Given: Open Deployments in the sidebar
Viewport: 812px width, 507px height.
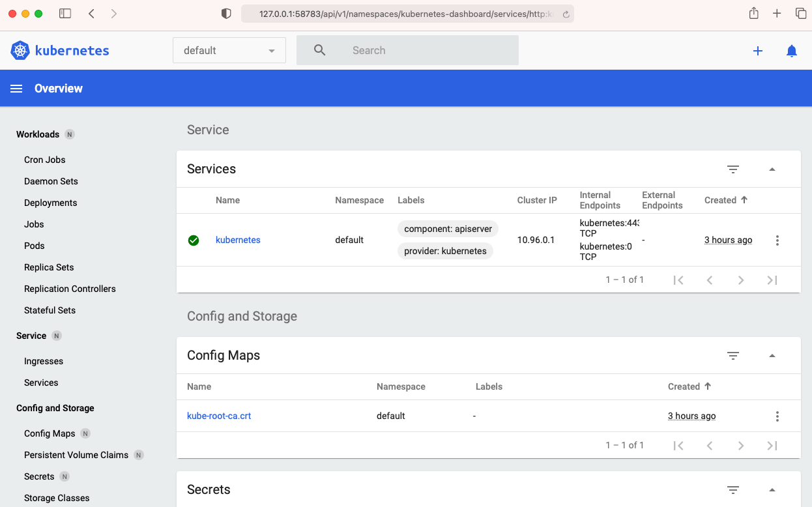Looking at the screenshot, I should click(50, 203).
